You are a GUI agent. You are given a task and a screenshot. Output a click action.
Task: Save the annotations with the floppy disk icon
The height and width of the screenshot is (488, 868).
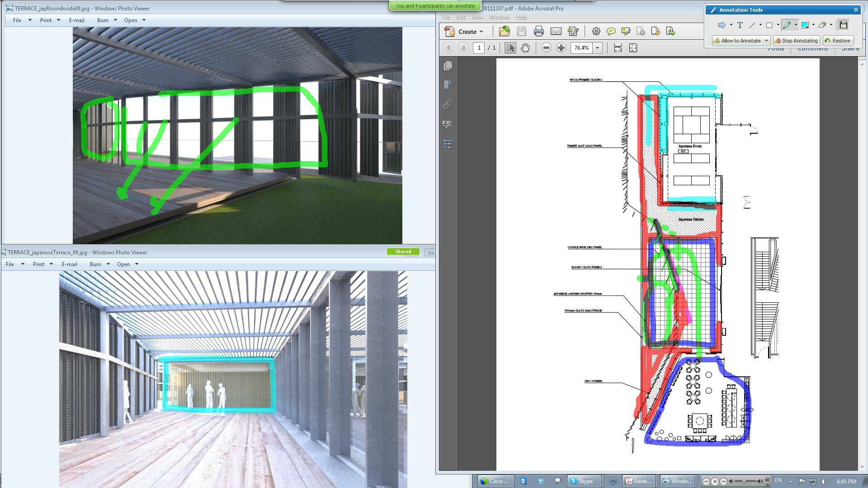pos(843,25)
